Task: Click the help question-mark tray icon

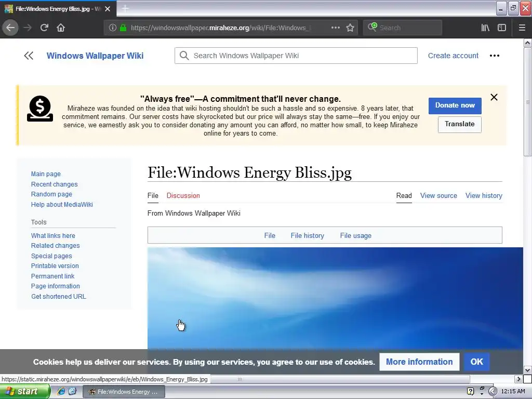Action: [x=470, y=392]
